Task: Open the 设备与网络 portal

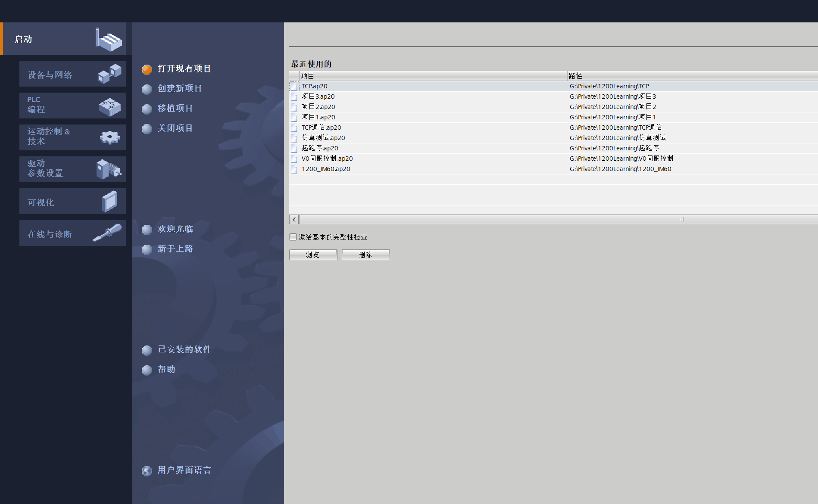Action: click(x=72, y=74)
